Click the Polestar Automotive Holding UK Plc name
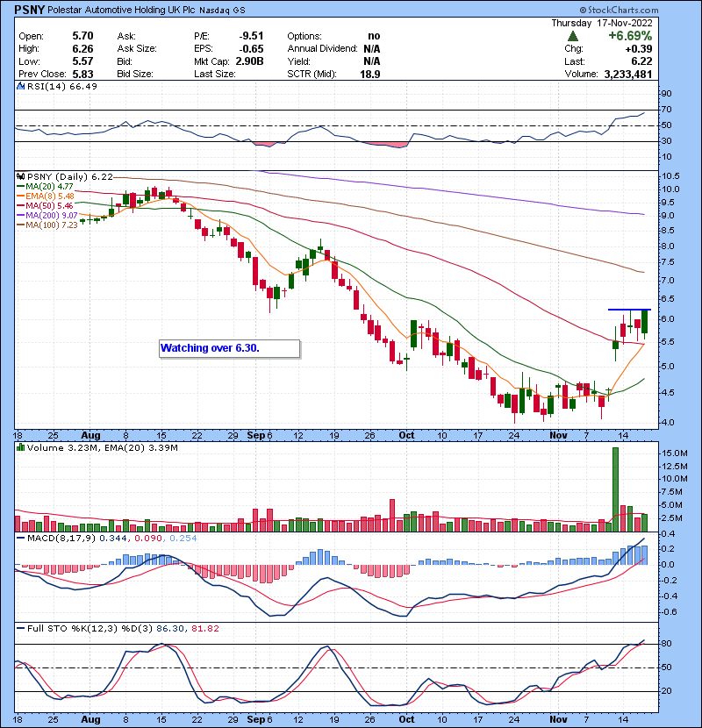This screenshot has width=702, height=728. click(121, 11)
